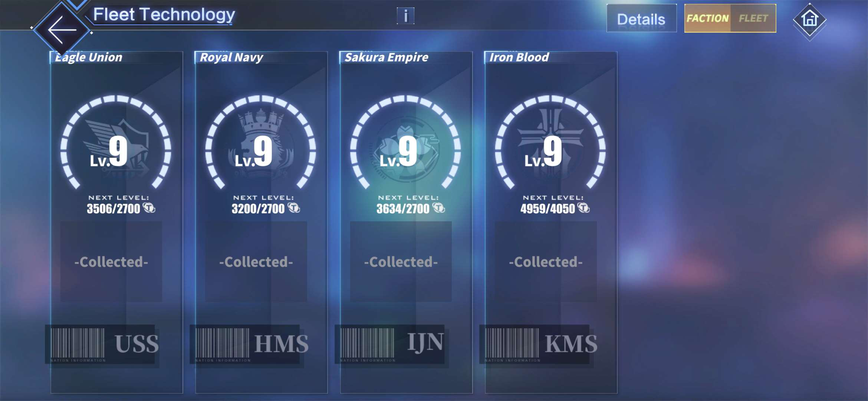The height and width of the screenshot is (401, 868).
Task: Select the Royal Navy card title
Action: tap(231, 57)
